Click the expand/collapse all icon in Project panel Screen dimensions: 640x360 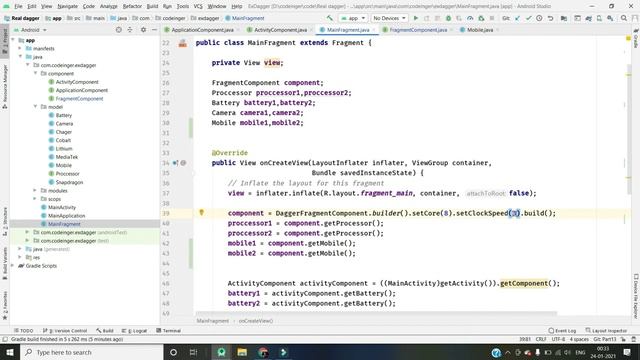(130, 30)
